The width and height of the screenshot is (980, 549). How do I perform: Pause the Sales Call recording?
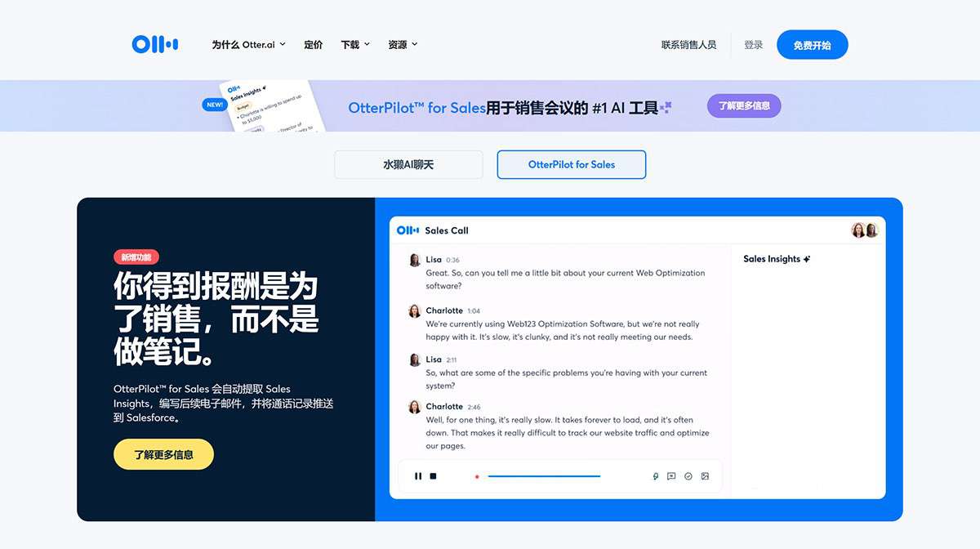pos(418,476)
